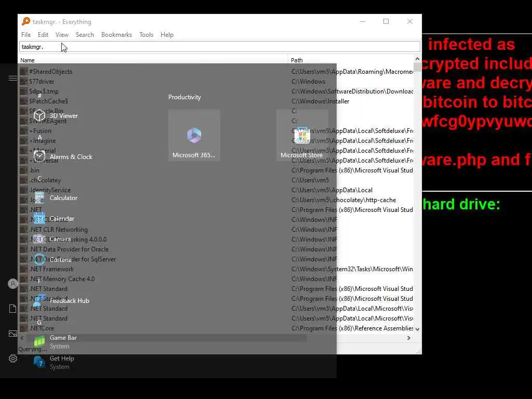Screen dimensions: 532x399
Task: Click right arrow of horizontal scrollbar
Action: click(409, 338)
